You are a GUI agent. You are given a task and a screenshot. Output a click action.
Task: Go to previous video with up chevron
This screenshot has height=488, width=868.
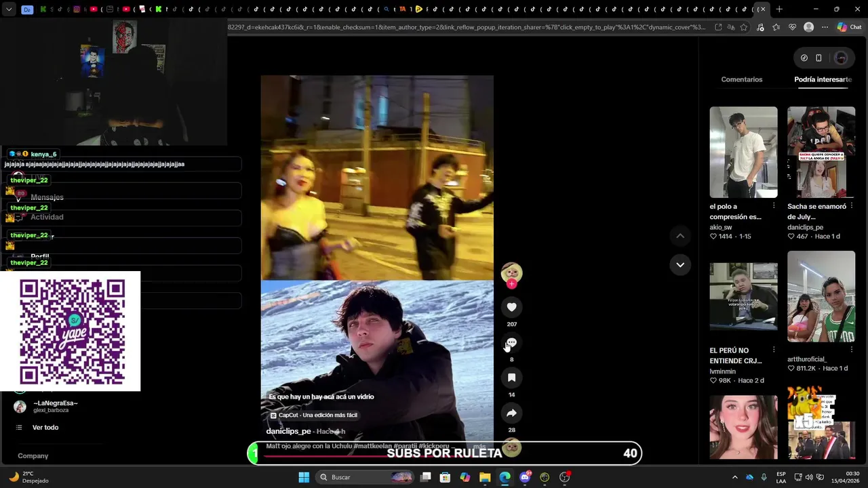coord(680,236)
